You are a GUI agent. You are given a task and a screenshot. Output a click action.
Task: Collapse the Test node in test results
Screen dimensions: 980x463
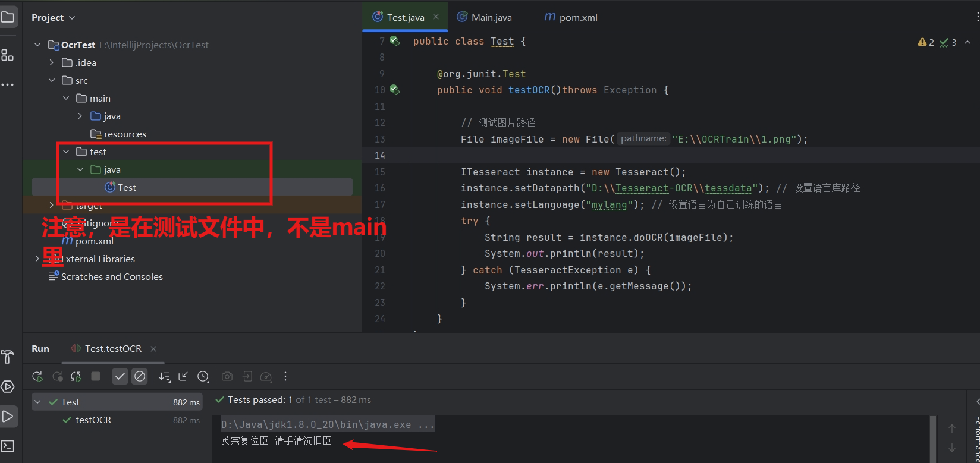38,402
